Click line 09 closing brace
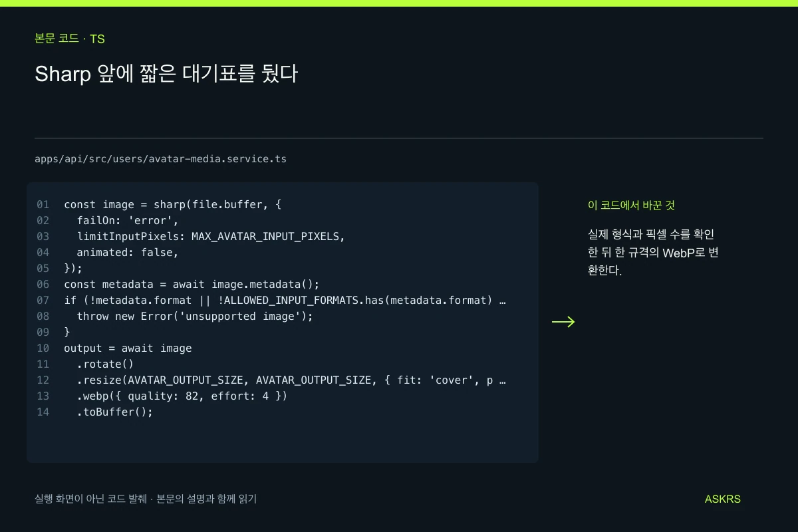798x532 pixels. tap(67, 332)
